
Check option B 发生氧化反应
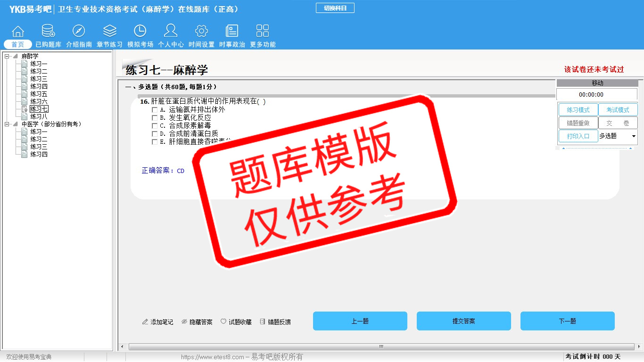(x=155, y=118)
